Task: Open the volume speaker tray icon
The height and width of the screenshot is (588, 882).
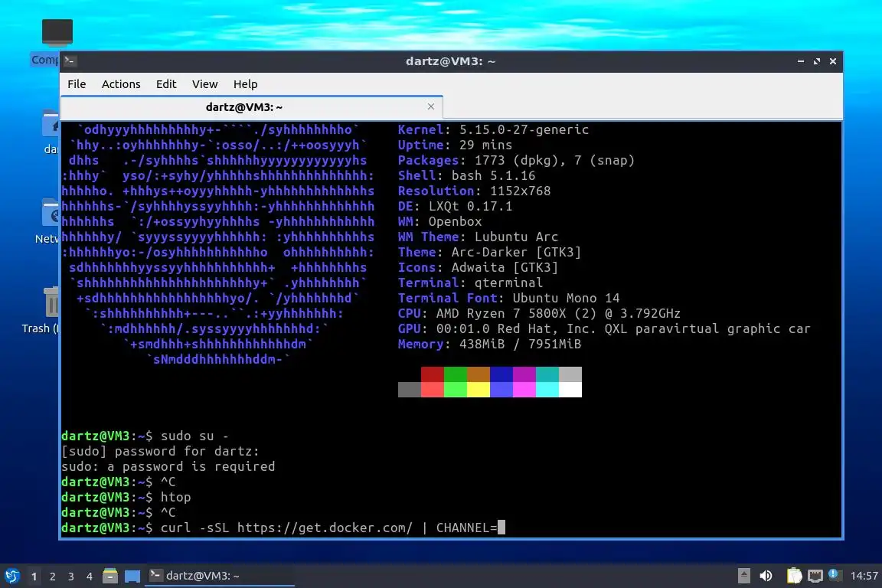Action: pos(766,576)
